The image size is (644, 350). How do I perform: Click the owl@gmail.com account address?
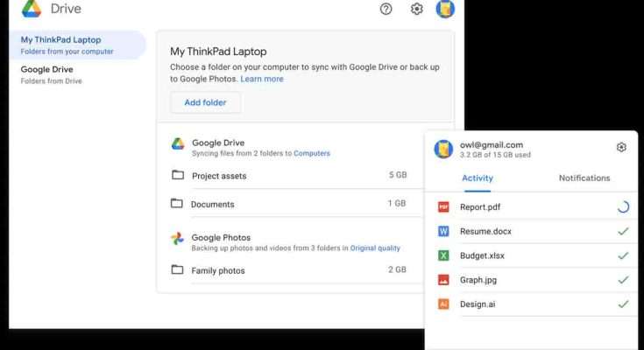point(492,145)
